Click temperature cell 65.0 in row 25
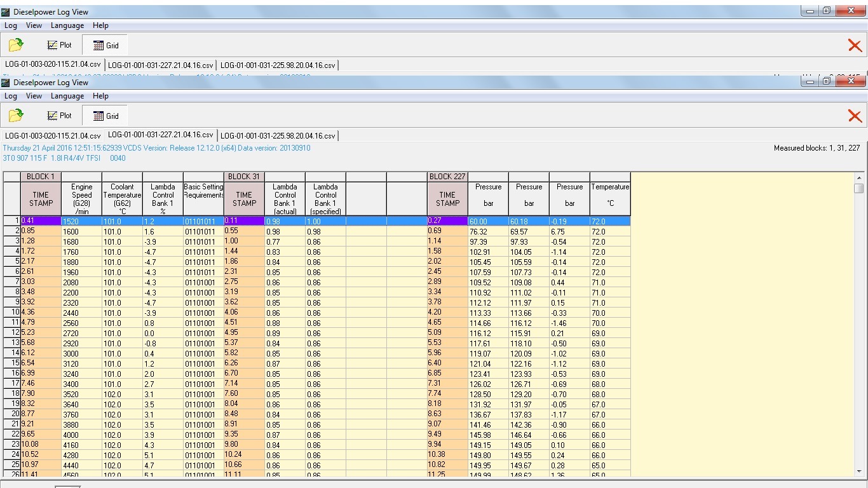Image resolution: width=868 pixels, height=488 pixels. pyautogui.click(x=610, y=465)
